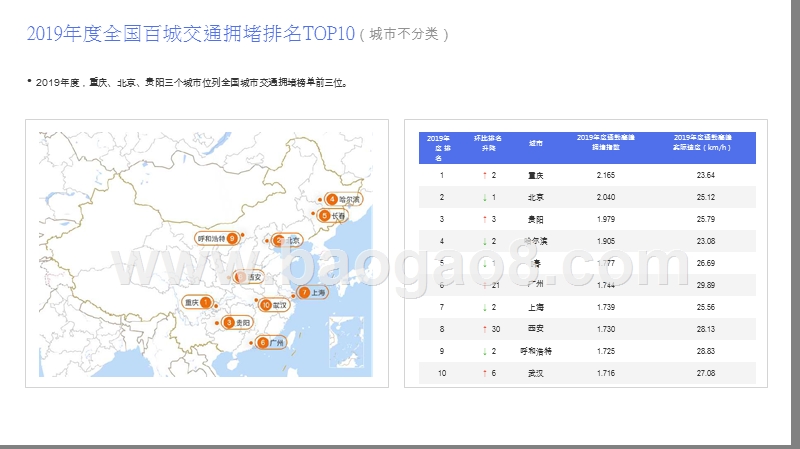Click the index value 1.716
The width and height of the screenshot is (800, 449).
[x=606, y=373]
